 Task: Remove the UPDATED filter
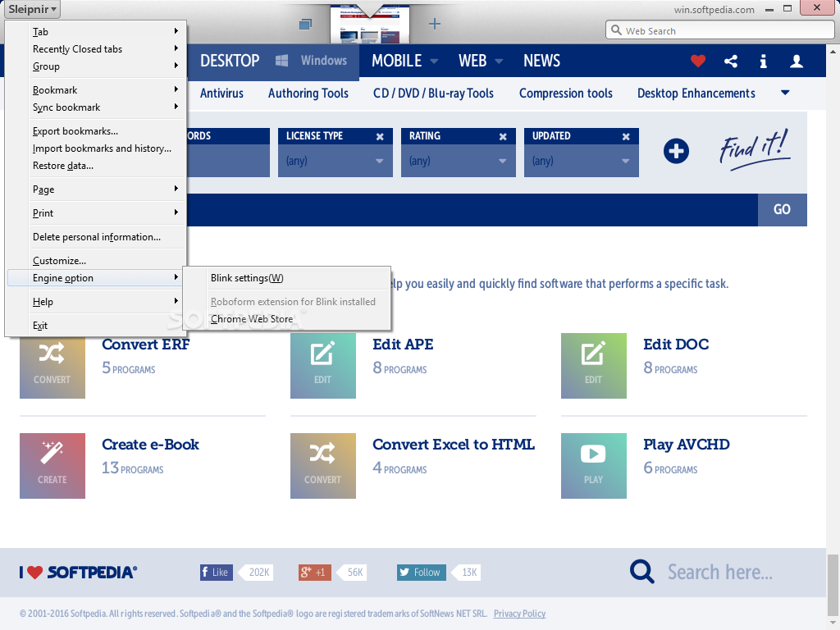pos(626,137)
